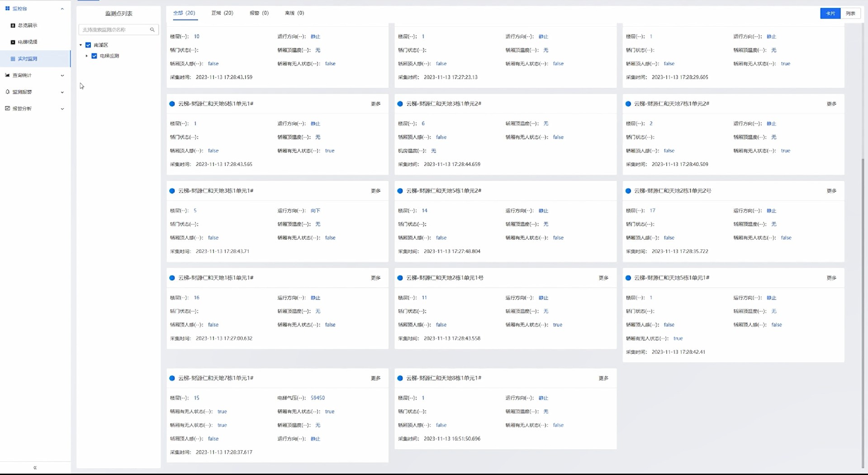Screen dimensions: 868x475
Task: Click the 报警分析 trend icon
Action: [x=7, y=109]
